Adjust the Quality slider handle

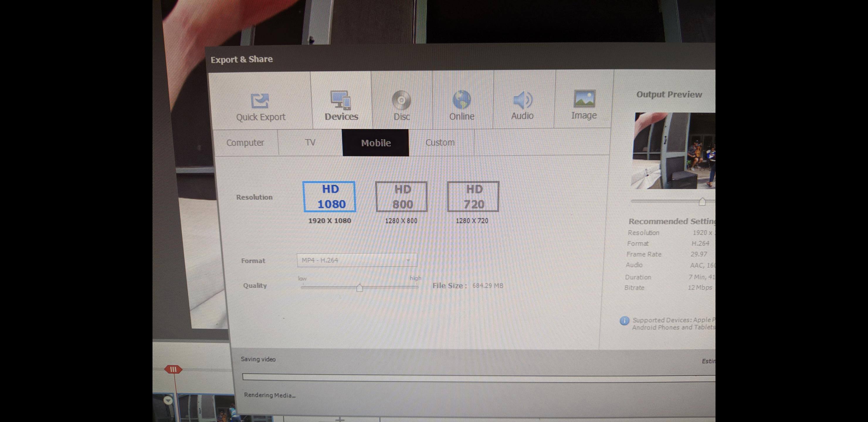tap(360, 288)
